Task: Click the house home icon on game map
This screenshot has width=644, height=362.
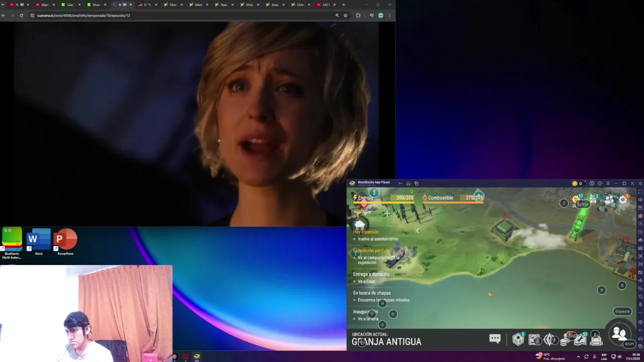Action: coord(359,224)
